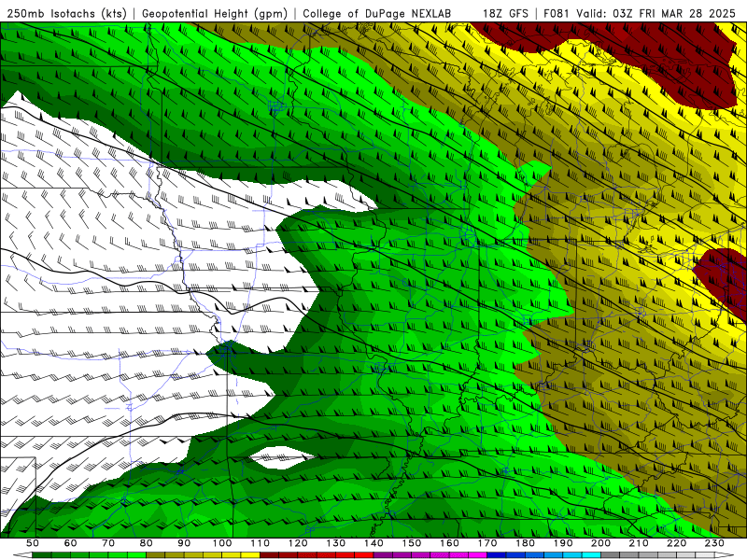Click the '220' value on the color scale
This screenshot has width=747, height=560.
pyautogui.click(x=676, y=543)
